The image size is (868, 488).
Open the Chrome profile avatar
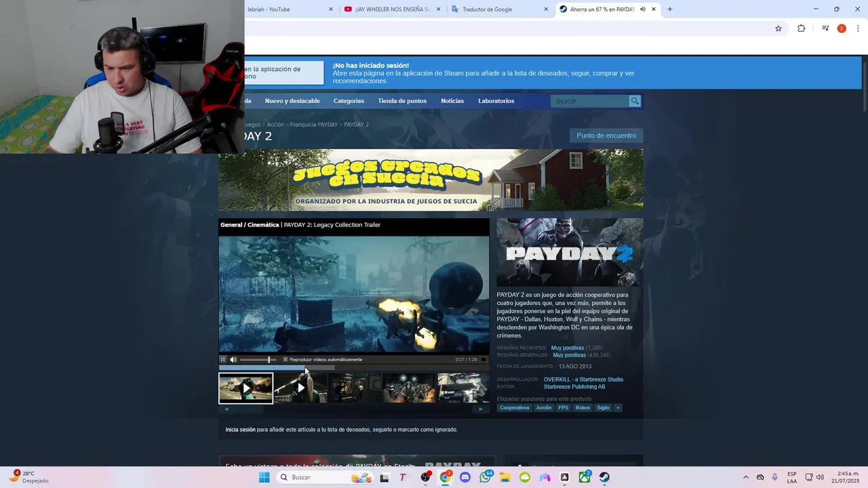(x=842, y=28)
